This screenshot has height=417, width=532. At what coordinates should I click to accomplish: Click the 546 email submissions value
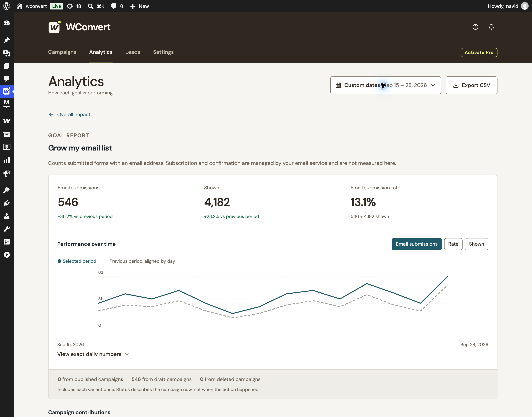pos(68,202)
